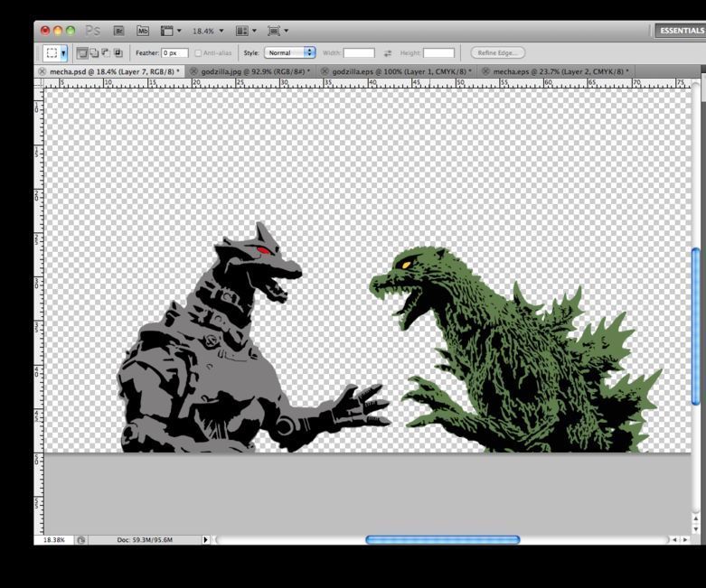The height and width of the screenshot is (588, 706).
Task: Close the godzilla.jpg document tab
Action: coord(193,71)
